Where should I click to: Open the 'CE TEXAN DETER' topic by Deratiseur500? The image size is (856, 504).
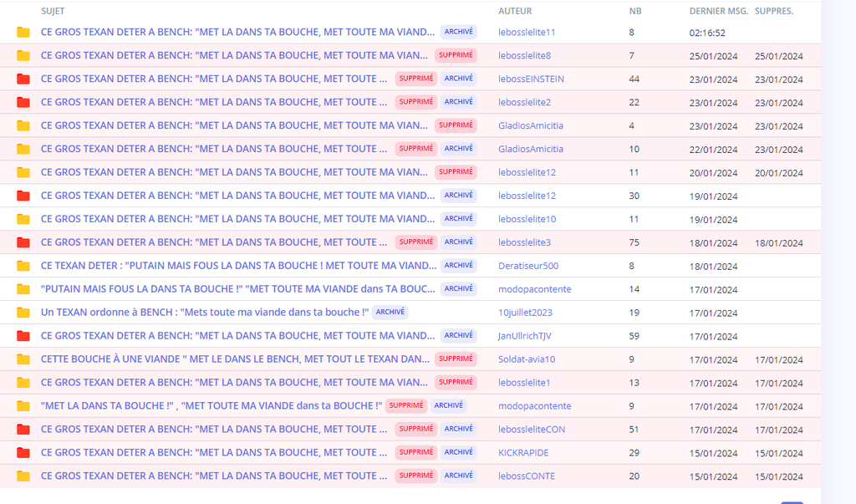(238, 266)
